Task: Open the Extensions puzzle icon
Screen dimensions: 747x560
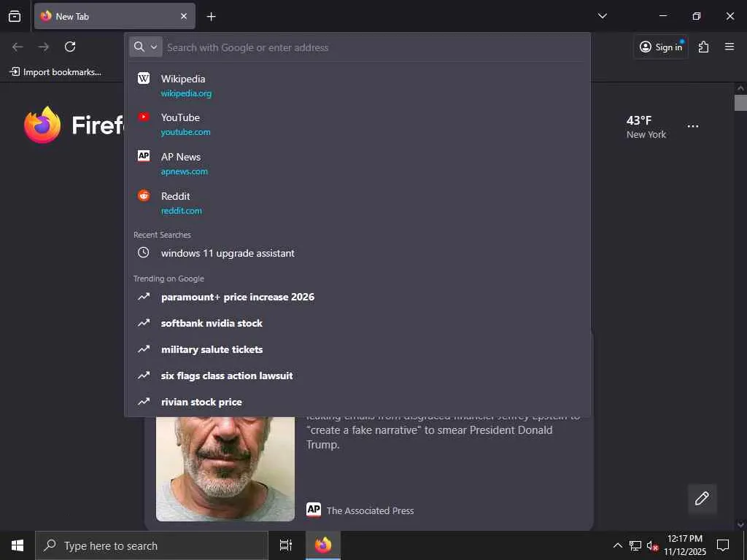Action: (703, 47)
